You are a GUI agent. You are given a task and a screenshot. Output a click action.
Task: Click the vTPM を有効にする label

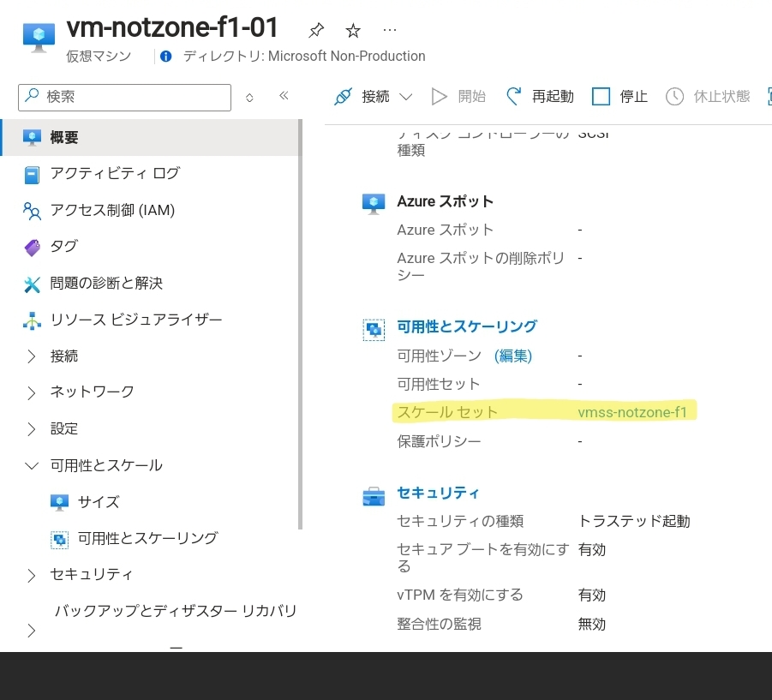(x=460, y=595)
